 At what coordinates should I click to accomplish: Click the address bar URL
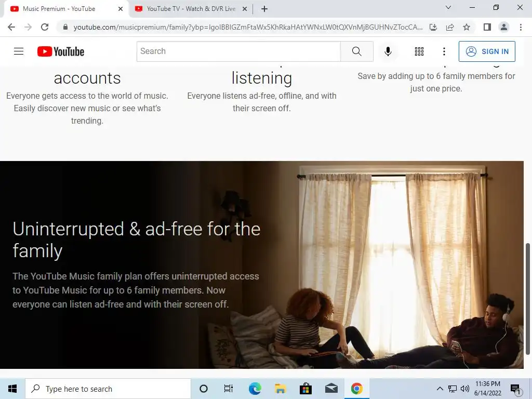248,27
